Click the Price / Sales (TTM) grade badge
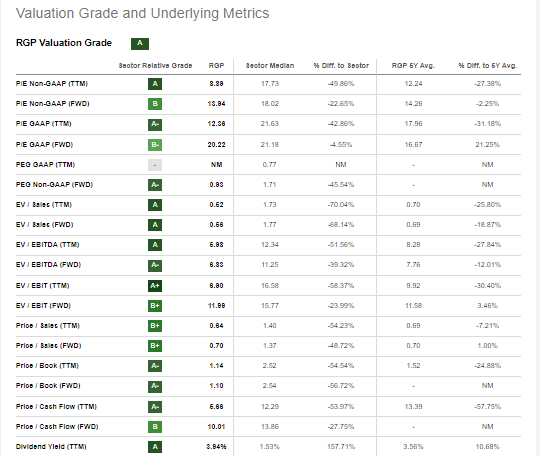The height and width of the screenshot is (456, 540). click(155, 326)
